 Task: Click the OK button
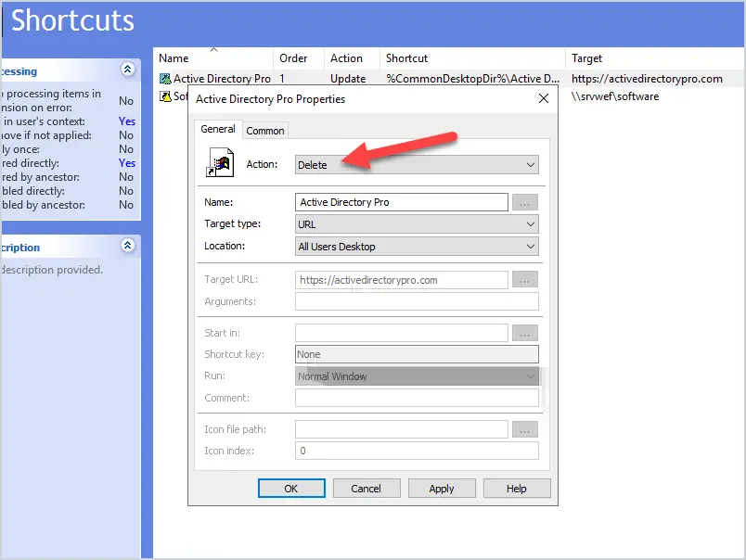coord(291,489)
